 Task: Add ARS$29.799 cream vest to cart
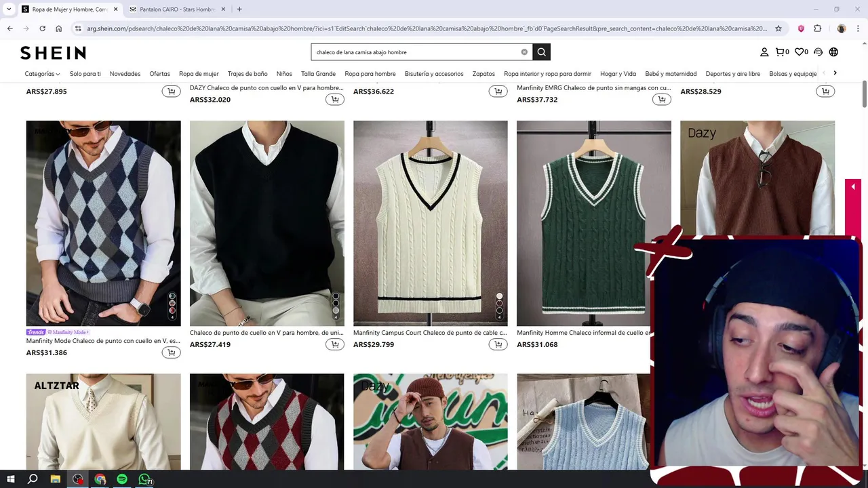(498, 344)
